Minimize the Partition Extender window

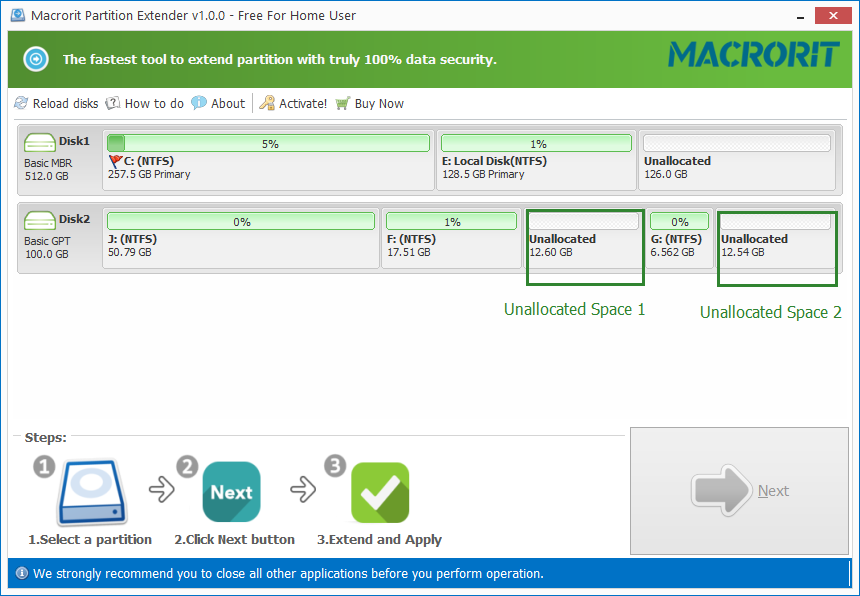coord(800,15)
